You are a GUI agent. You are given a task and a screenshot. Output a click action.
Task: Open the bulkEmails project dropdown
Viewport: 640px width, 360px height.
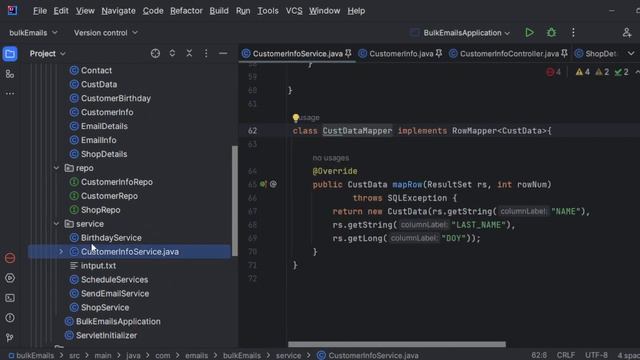click(x=33, y=33)
